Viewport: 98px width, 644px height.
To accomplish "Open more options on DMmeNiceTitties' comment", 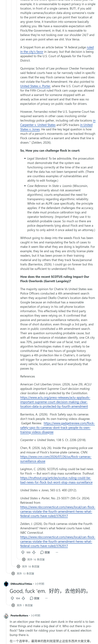I will point(46,598).
